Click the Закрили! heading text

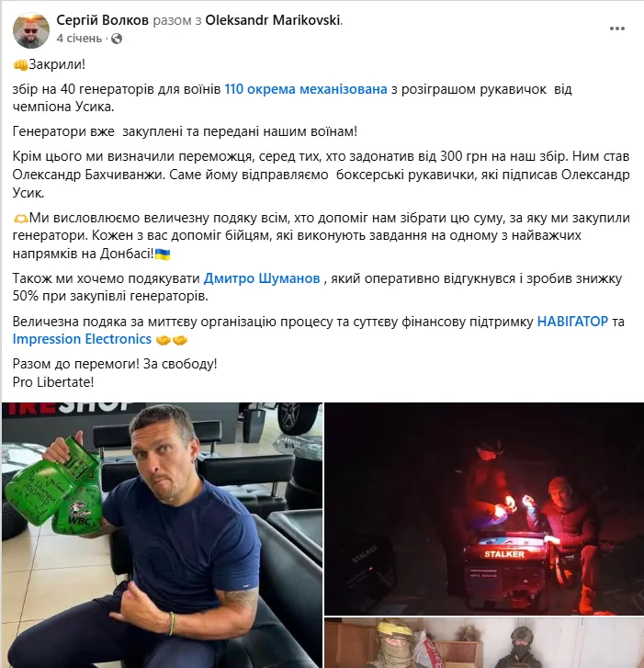pos(57,64)
